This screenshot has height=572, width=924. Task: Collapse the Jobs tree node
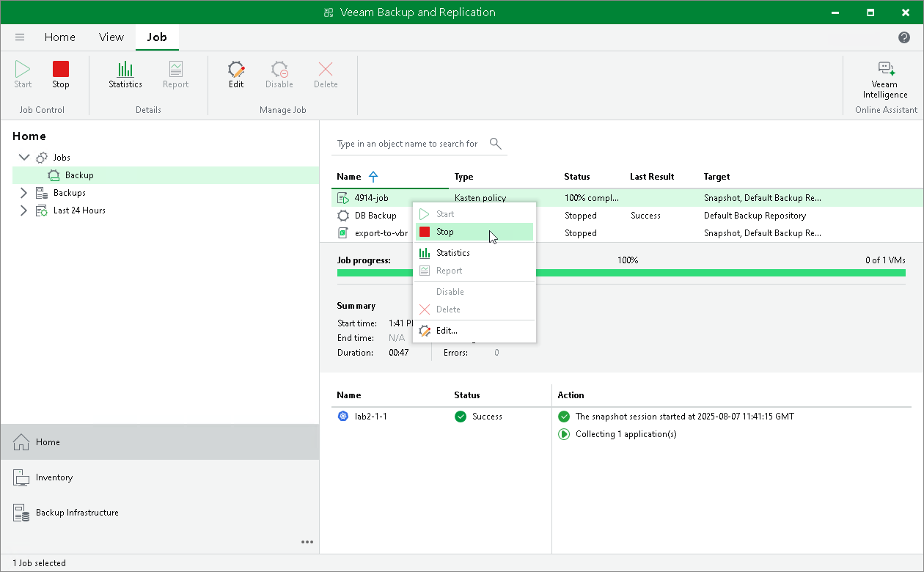tap(24, 158)
